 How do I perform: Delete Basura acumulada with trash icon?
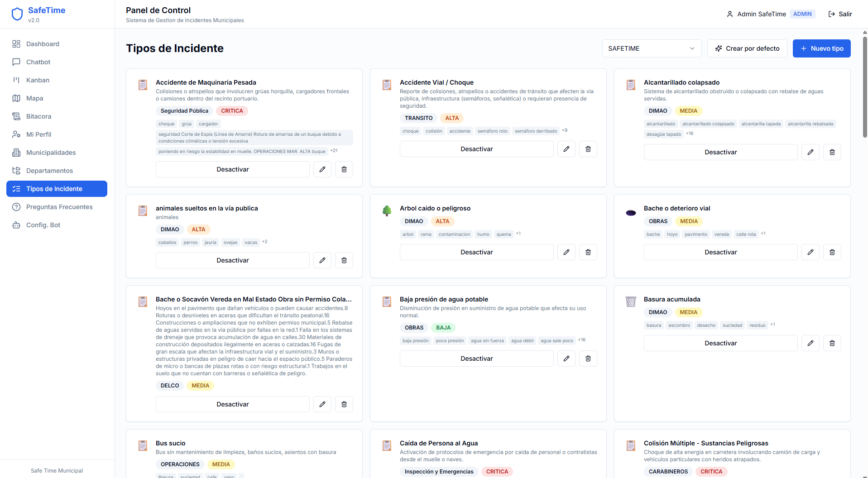coord(832,343)
